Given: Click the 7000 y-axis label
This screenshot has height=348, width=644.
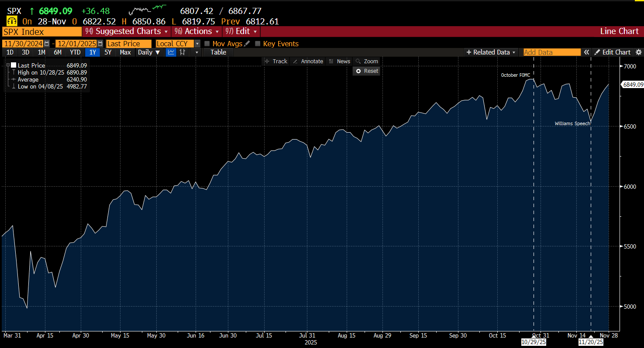Looking at the screenshot, I should coord(630,66).
